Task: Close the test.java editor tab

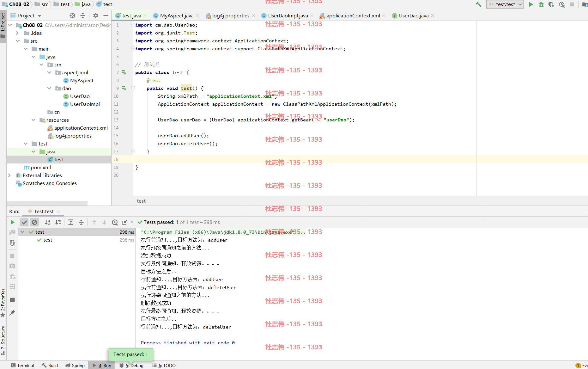Action: tap(145, 15)
